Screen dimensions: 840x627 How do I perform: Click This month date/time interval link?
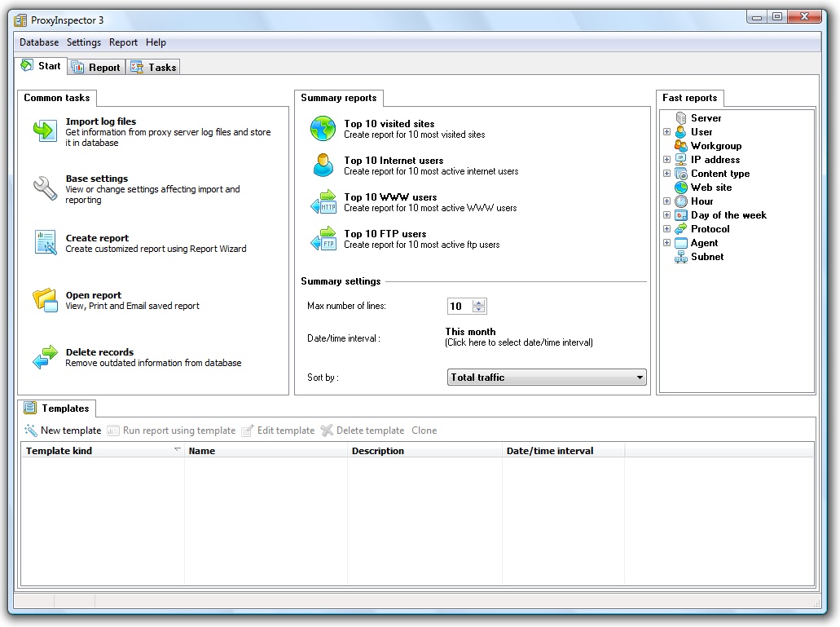470,332
